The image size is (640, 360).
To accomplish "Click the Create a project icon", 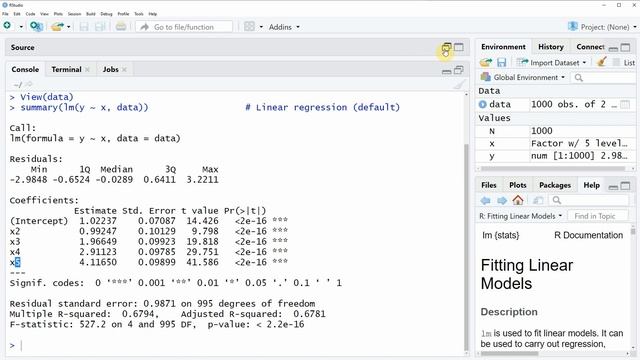I will pyautogui.click(x=36, y=27).
